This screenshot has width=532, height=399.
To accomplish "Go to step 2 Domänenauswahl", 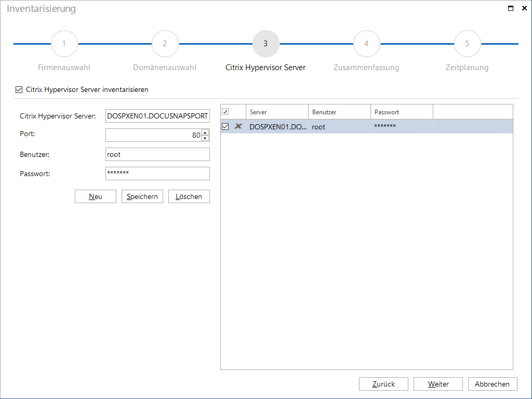I will tap(165, 44).
